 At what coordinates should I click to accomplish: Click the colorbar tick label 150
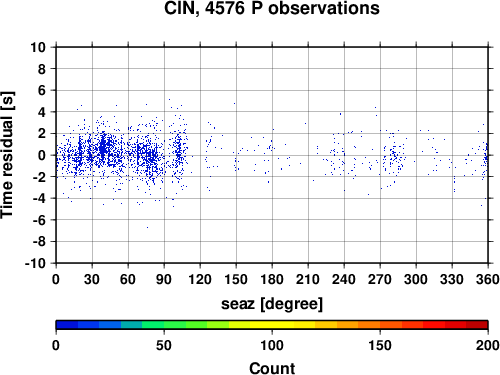(380, 345)
